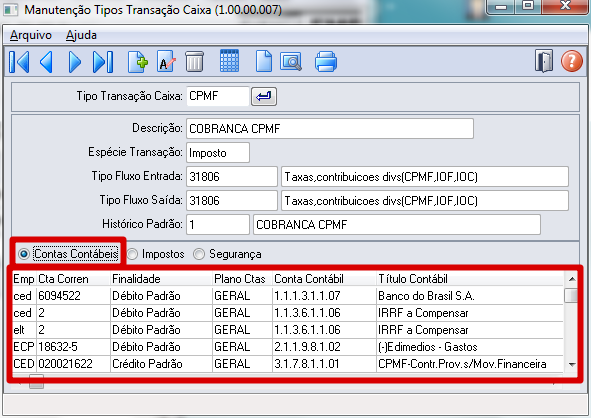
Task: Click Histórico Padrão description COBRANCA CPMF field
Action: (397, 225)
